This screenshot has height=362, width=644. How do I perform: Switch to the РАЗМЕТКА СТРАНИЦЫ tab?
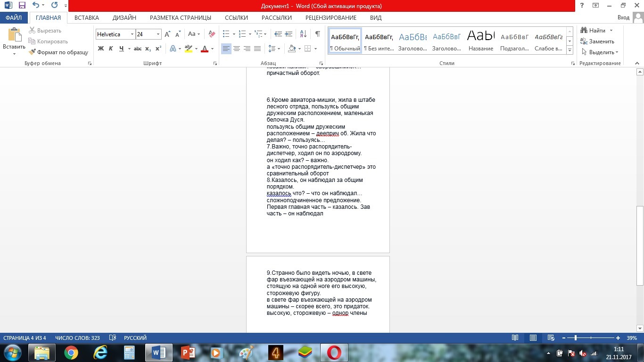[181, 18]
